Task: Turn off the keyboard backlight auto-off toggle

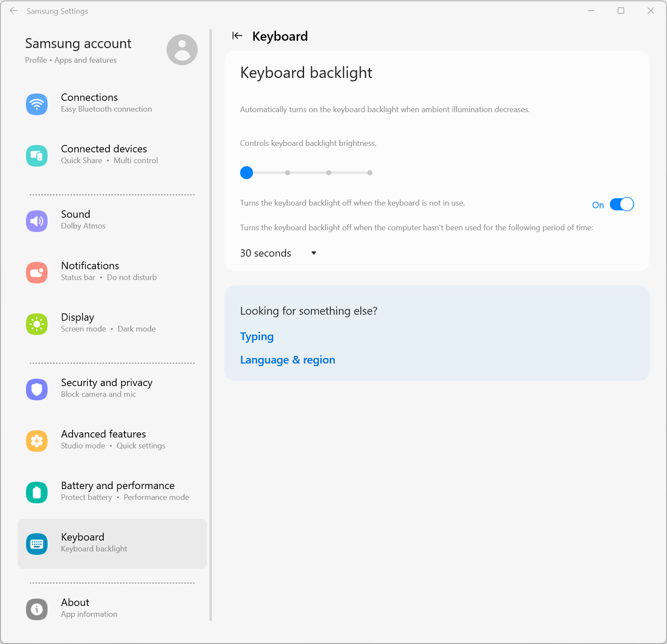Action: [622, 204]
